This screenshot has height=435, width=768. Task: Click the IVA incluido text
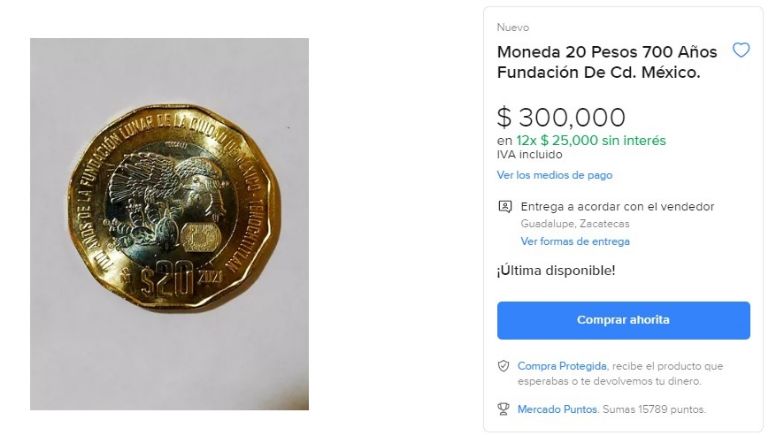(x=529, y=155)
